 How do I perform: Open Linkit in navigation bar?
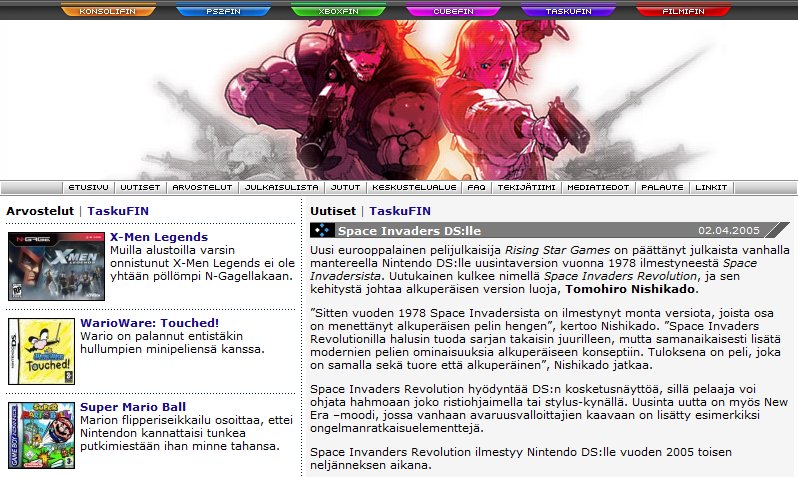(711, 187)
